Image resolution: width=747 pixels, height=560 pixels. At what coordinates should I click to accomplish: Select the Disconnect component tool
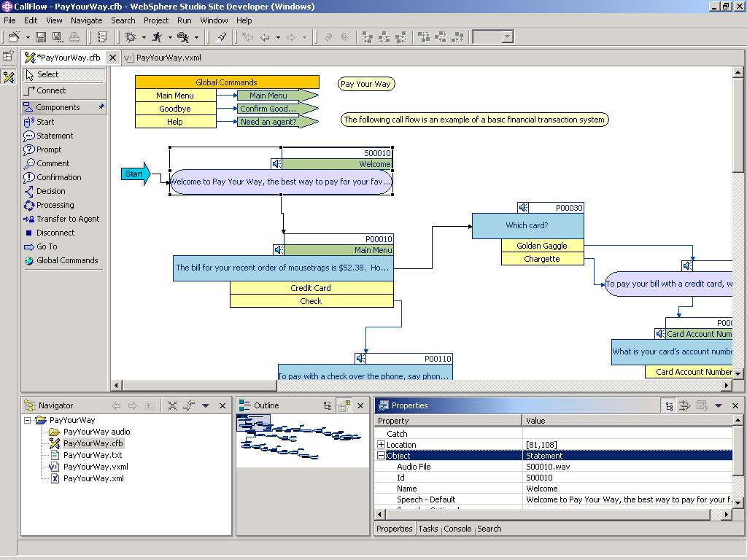pos(55,233)
